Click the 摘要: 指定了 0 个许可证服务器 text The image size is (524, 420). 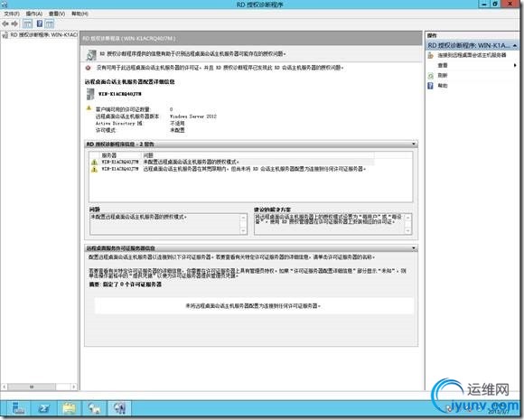click(126, 285)
